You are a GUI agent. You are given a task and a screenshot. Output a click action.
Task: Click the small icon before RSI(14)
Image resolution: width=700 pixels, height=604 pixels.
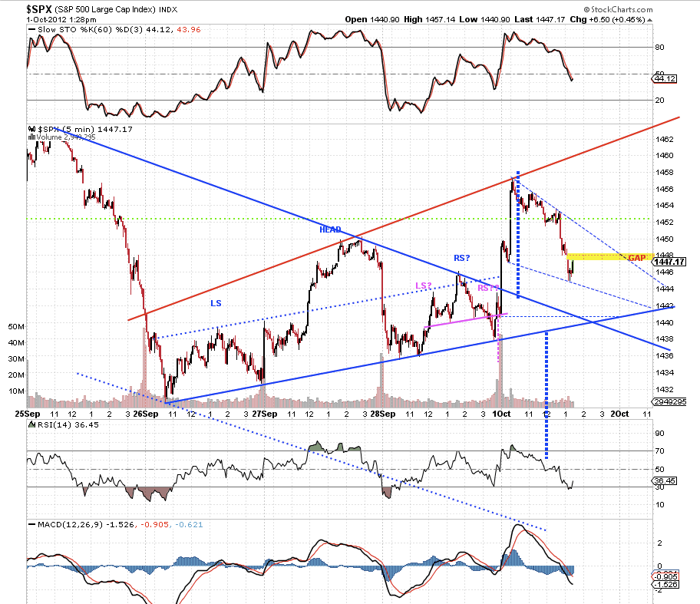point(32,424)
